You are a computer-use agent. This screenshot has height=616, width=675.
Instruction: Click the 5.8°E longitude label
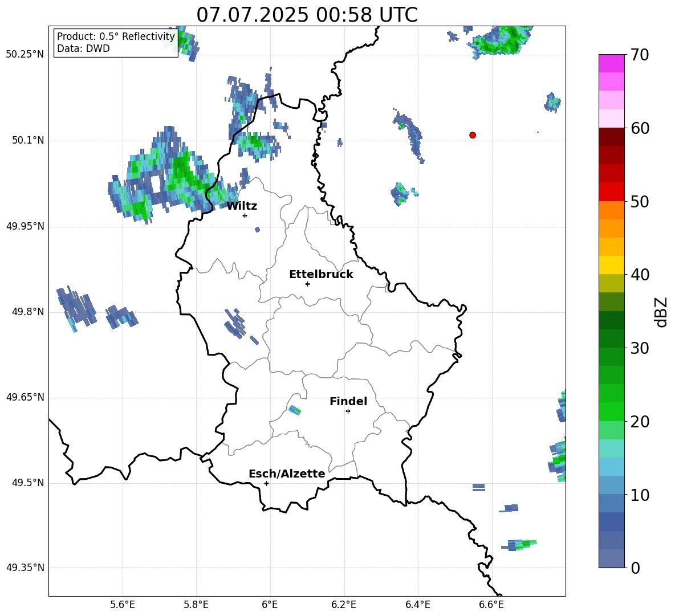(x=196, y=605)
